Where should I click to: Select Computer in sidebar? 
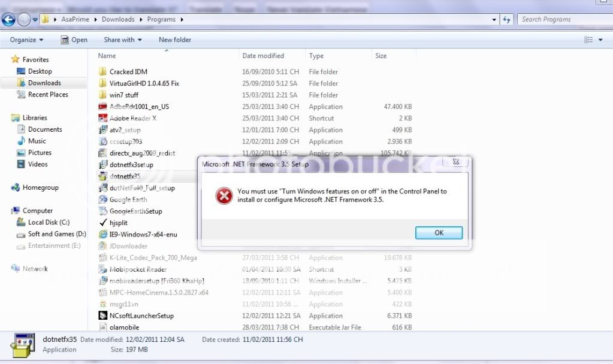(x=38, y=211)
